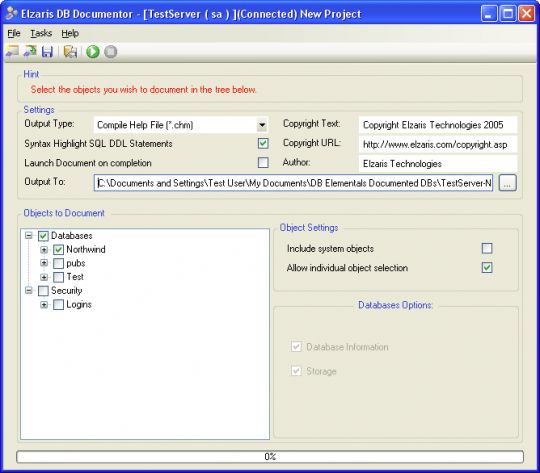Uncheck the Databases tree checkbox

(x=43, y=236)
